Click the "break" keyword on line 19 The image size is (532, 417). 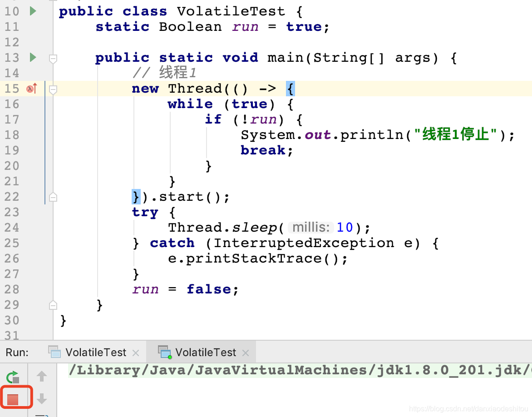(x=263, y=150)
